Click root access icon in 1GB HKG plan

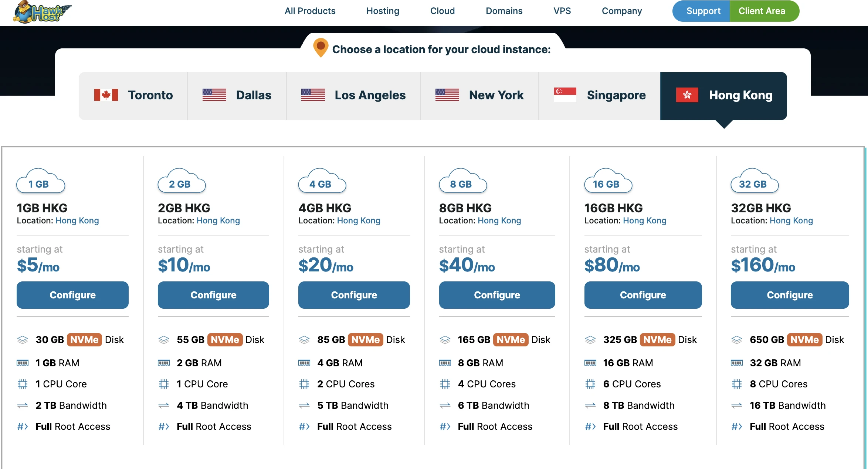(23, 427)
